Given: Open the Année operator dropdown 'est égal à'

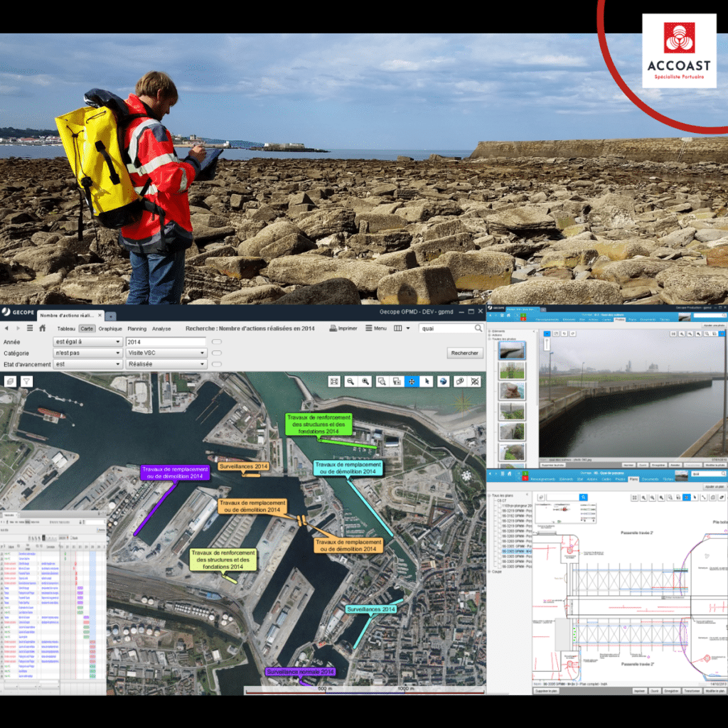Looking at the screenshot, I should 87,342.
